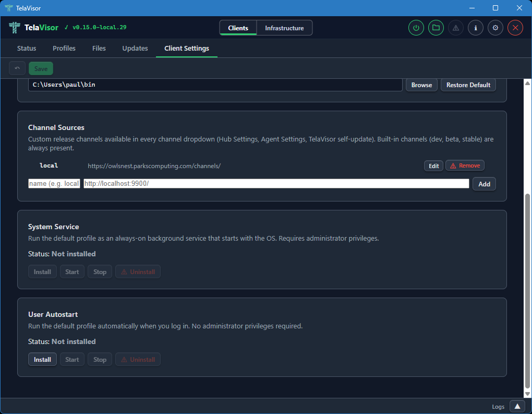The width and height of the screenshot is (532, 414).
Task: Click Browse for the bin path
Action: [x=421, y=85]
